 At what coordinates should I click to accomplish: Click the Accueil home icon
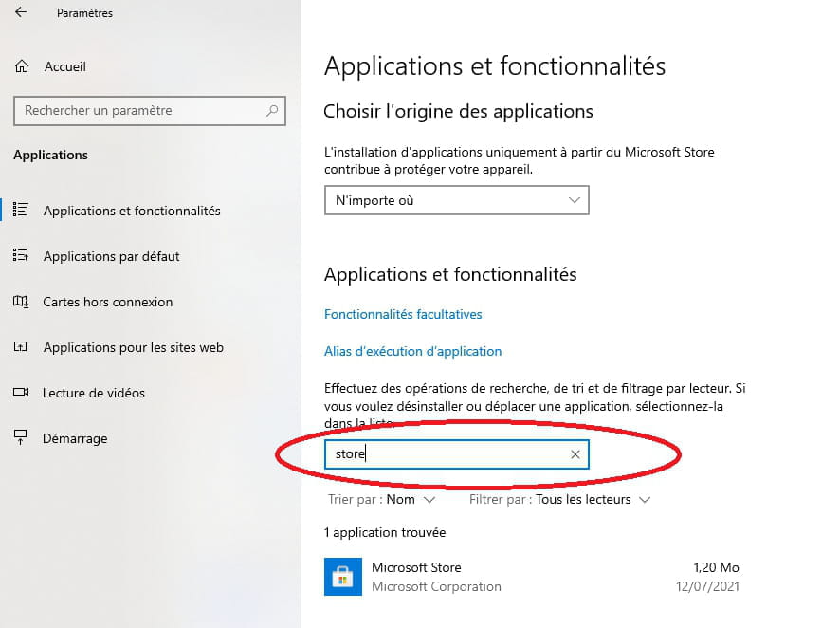tap(22, 66)
